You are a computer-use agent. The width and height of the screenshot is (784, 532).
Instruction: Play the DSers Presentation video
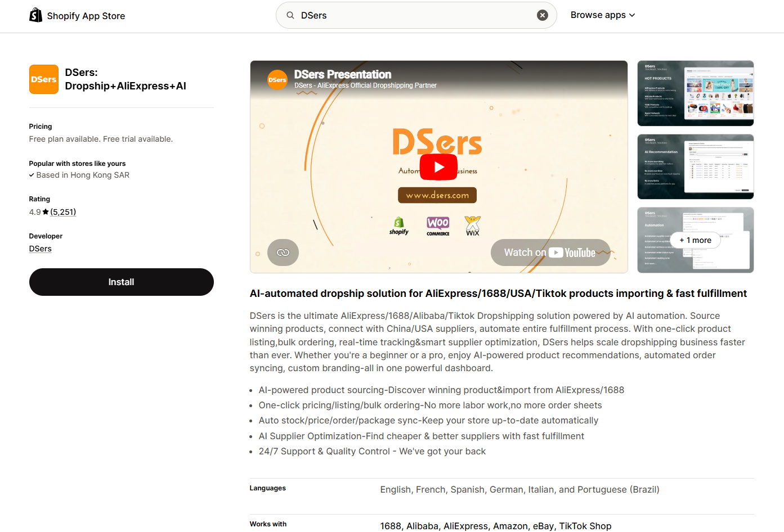point(438,167)
